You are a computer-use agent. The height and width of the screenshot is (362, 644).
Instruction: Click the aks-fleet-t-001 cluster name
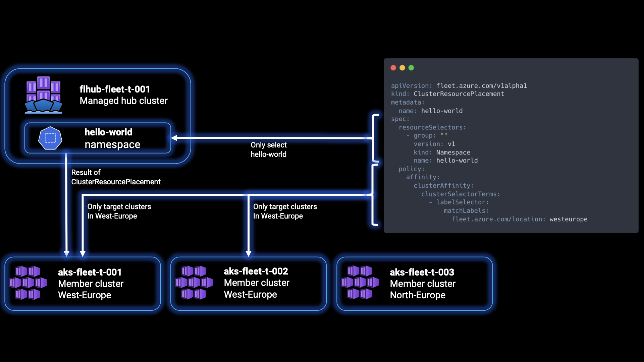pyautogui.click(x=90, y=272)
